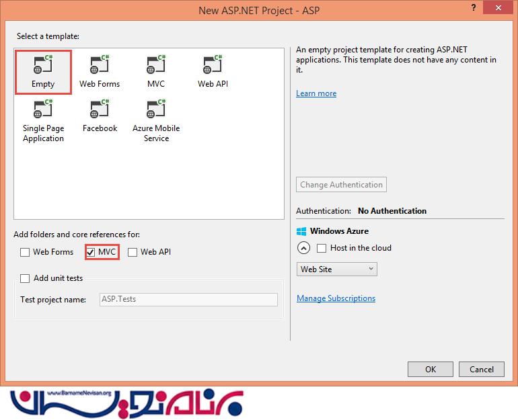Viewport: 518px width, 420px height.
Task: Open the Manage Subscriptions link
Action: click(336, 298)
